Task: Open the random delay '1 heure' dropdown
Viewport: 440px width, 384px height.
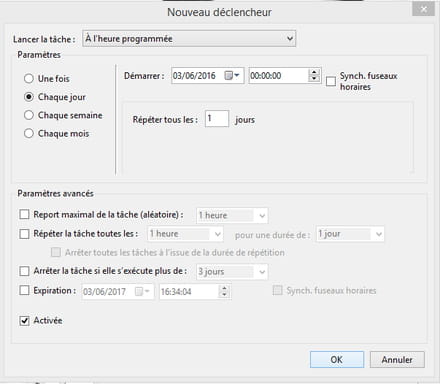Action: point(232,215)
